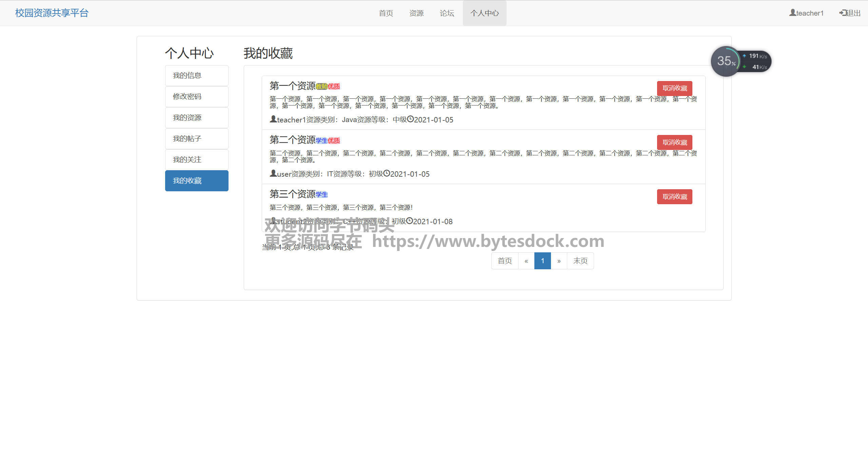
Task: Click the clock icon next to 2021-01-05 in first resource
Action: (x=410, y=119)
